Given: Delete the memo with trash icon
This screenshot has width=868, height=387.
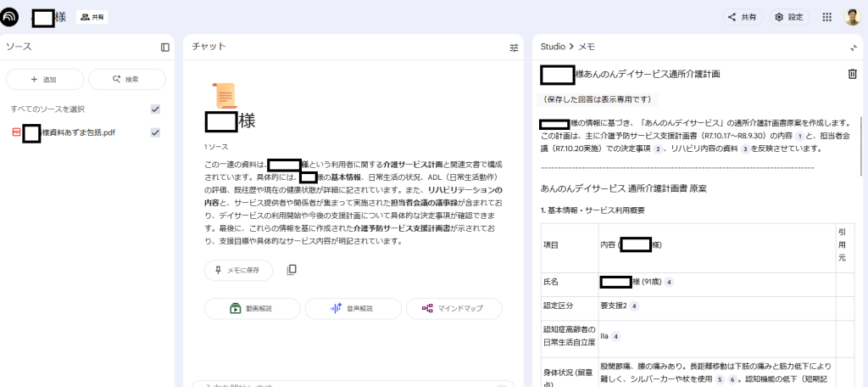Looking at the screenshot, I should coord(852,74).
